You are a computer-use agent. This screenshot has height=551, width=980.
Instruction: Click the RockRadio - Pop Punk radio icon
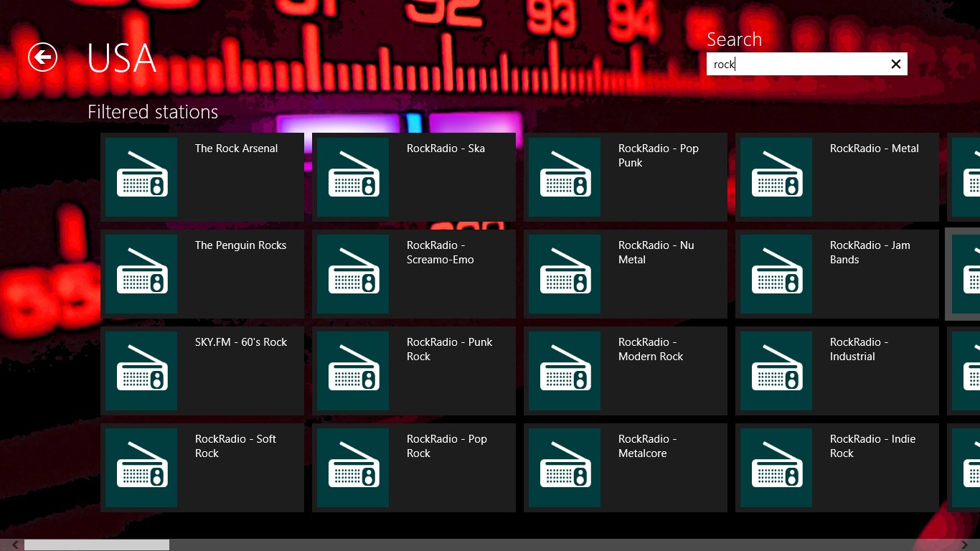[565, 177]
